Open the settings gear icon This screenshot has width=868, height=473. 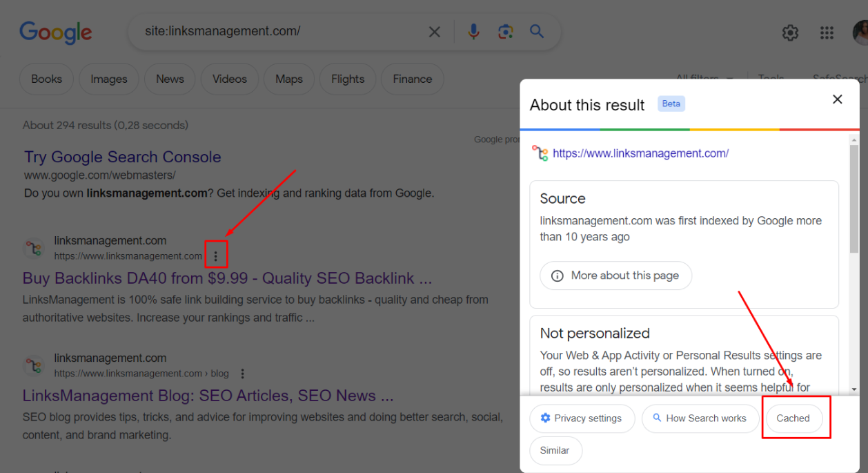[790, 32]
